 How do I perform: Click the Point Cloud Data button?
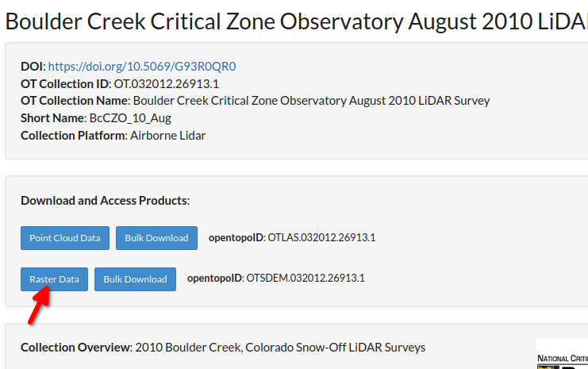[65, 238]
